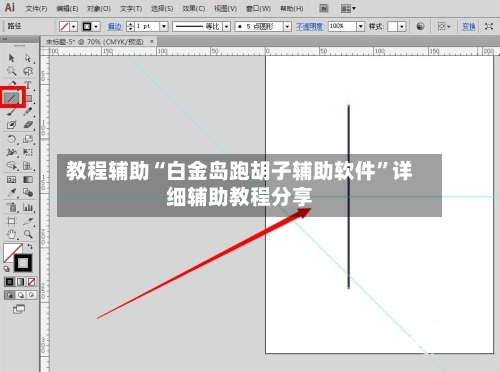500x372 pixels.
Task: Select the Rotate tool
Action: point(11,139)
